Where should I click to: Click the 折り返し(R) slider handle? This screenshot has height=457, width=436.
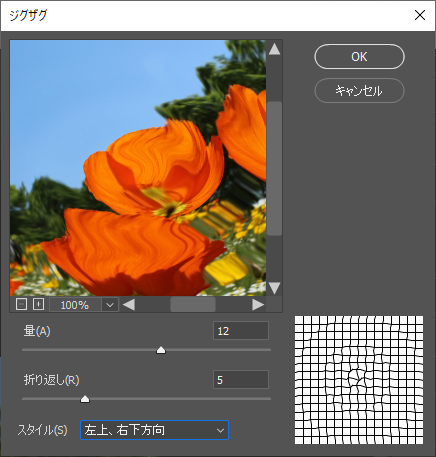click(85, 399)
